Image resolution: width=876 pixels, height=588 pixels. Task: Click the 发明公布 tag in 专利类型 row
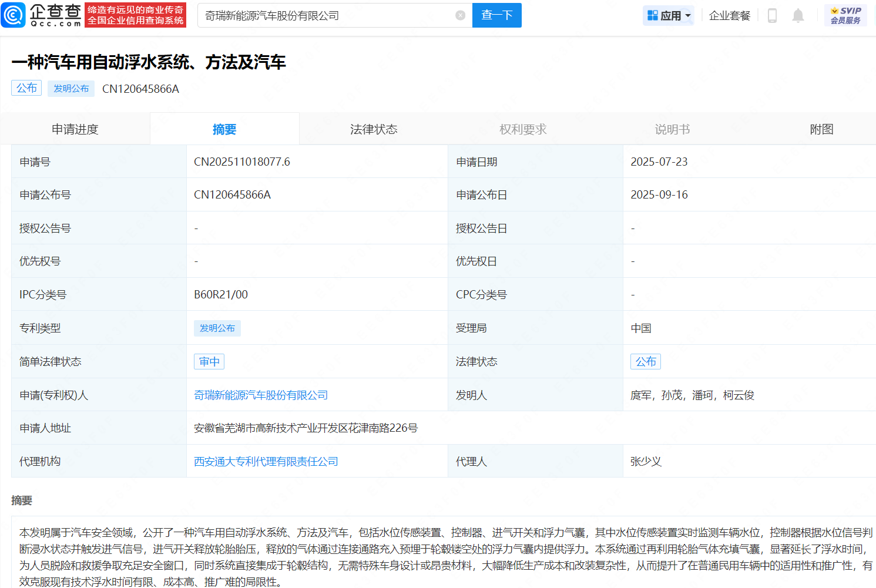point(217,328)
